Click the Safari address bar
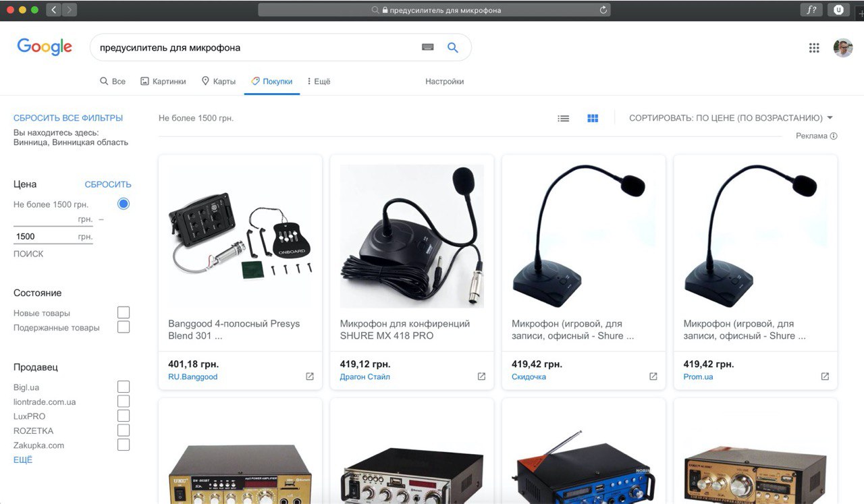This screenshot has height=504, width=864. (x=434, y=10)
